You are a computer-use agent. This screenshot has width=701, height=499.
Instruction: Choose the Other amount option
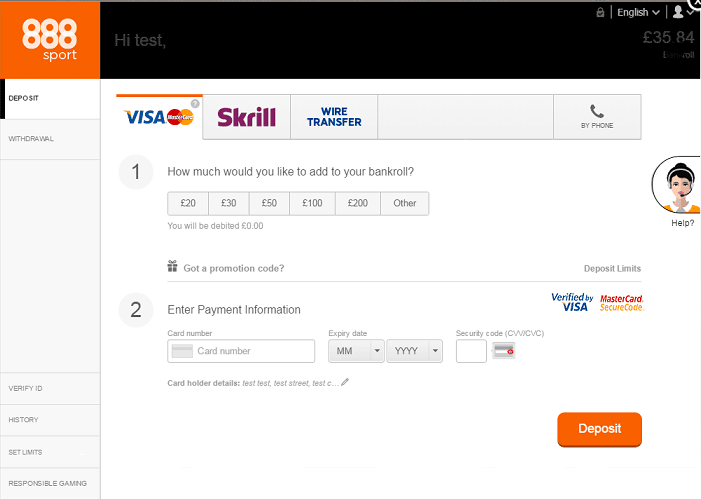tap(405, 203)
